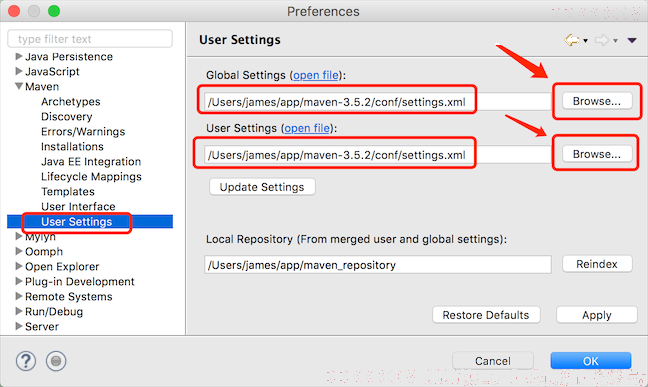
Task: Open the help question mark icon
Action: pos(26,361)
